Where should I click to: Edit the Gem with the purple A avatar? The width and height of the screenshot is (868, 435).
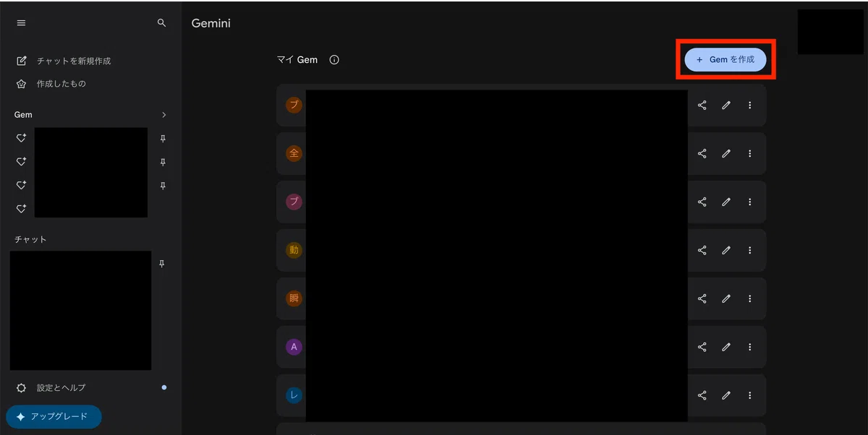pos(726,347)
